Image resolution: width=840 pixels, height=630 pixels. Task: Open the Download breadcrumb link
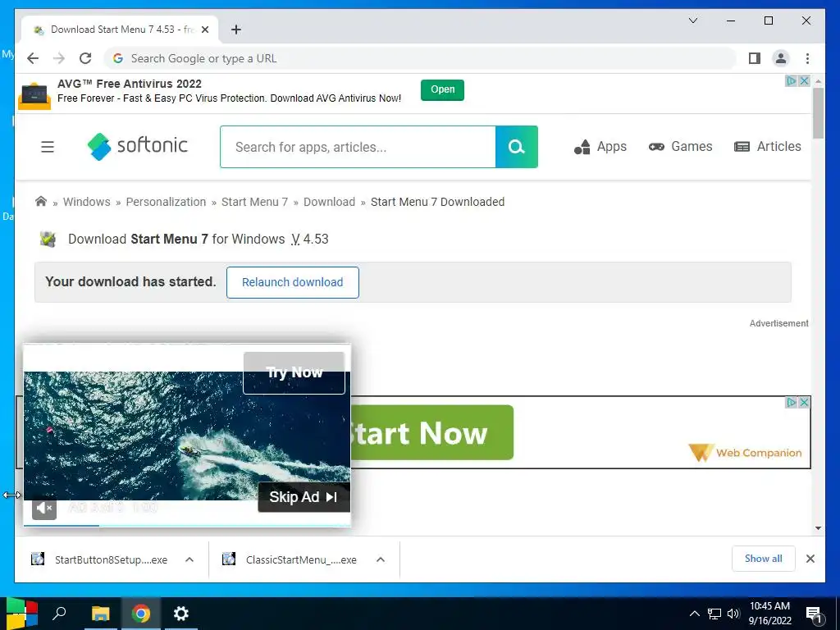330,202
